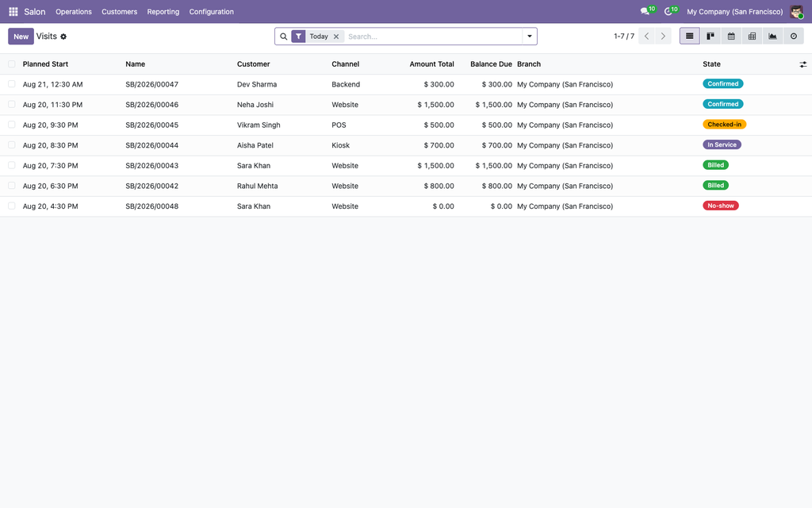The image size is (812, 508).
Task: Sort by Amount Total column
Action: click(x=432, y=64)
